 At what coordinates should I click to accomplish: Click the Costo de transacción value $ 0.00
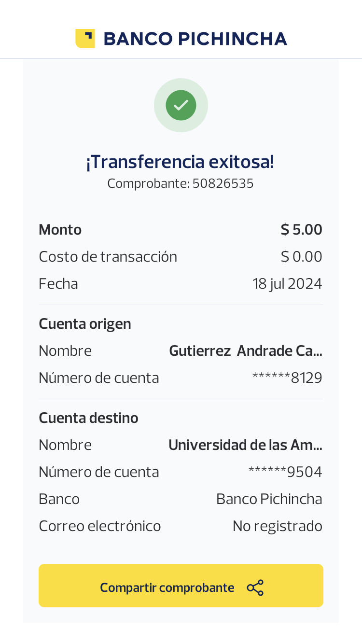tap(301, 256)
